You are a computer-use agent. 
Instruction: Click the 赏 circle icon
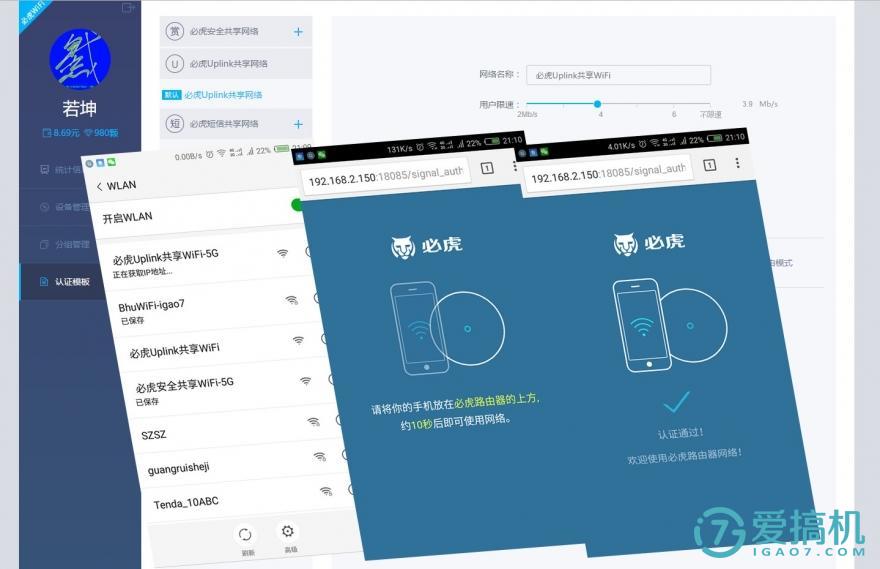pos(175,31)
